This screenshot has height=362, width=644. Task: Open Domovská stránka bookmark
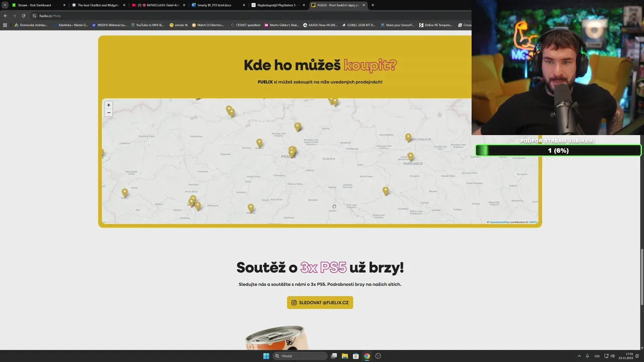(x=31, y=25)
